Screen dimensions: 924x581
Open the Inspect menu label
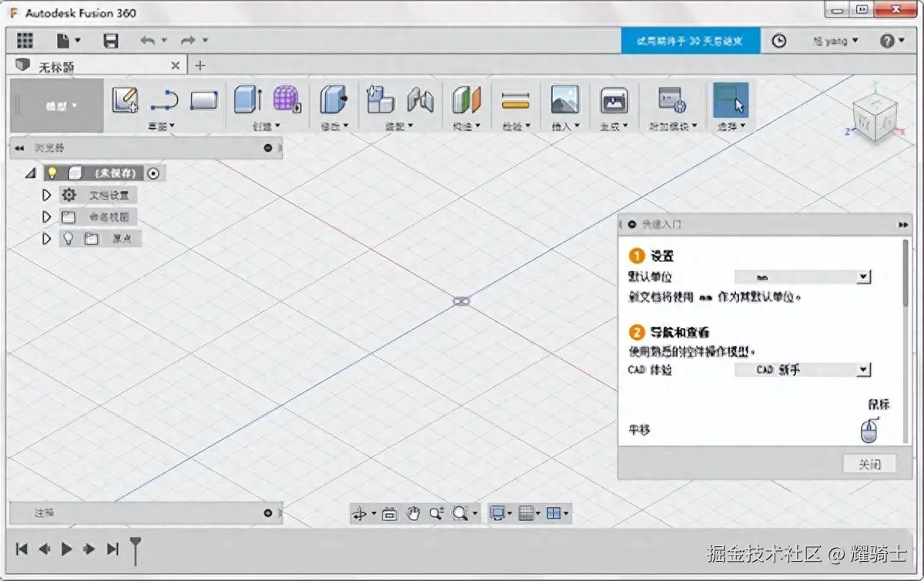point(516,126)
